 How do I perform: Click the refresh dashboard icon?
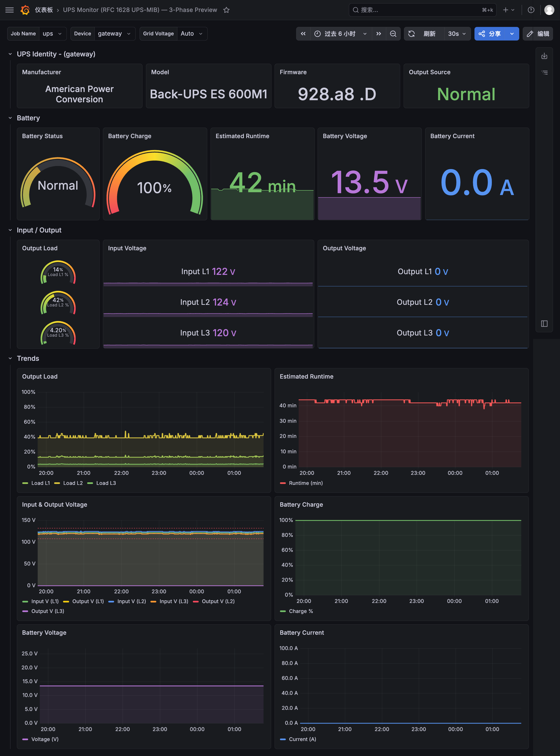coord(411,33)
